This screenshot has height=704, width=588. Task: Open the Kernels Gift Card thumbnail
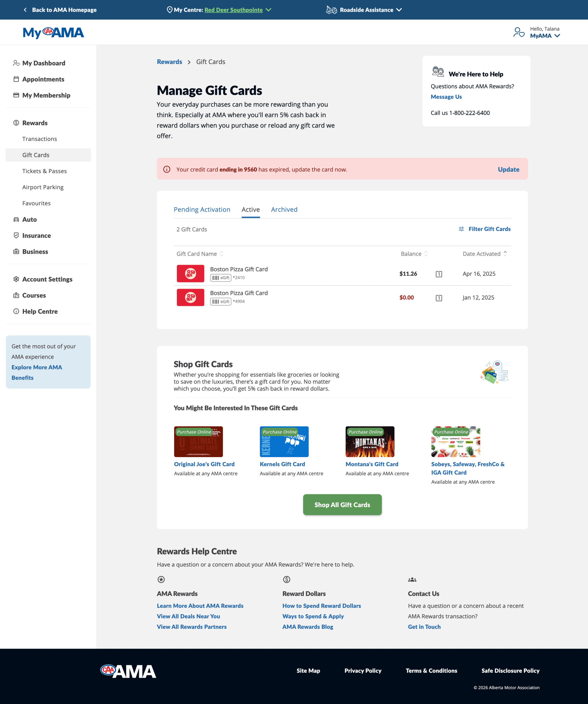[x=284, y=441]
